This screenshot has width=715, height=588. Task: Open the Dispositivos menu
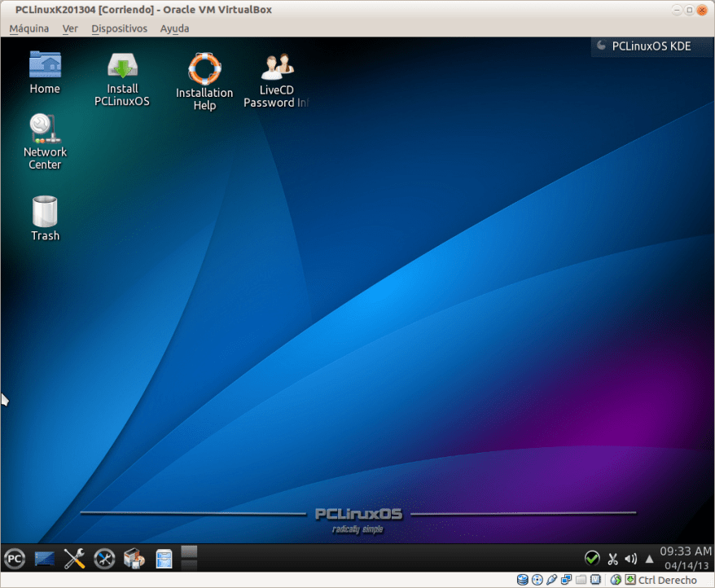click(119, 28)
